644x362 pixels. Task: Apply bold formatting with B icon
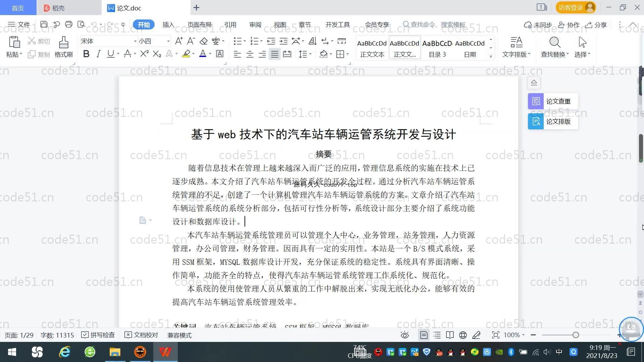pos(86,54)
